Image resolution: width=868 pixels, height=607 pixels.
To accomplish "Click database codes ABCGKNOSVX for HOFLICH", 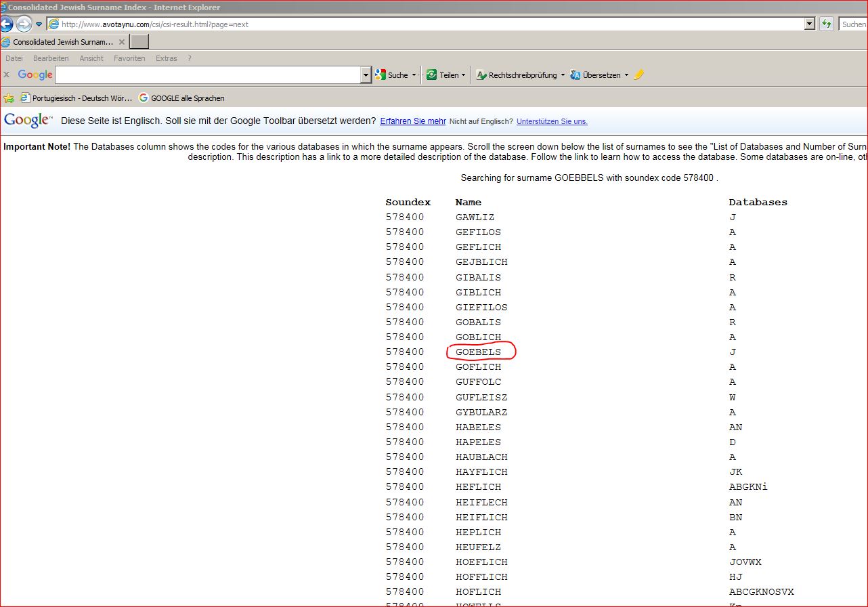I will [762, 591].
